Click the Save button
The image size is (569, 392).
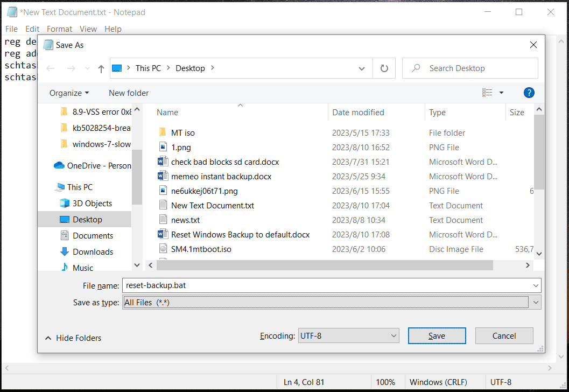point(437,335)
